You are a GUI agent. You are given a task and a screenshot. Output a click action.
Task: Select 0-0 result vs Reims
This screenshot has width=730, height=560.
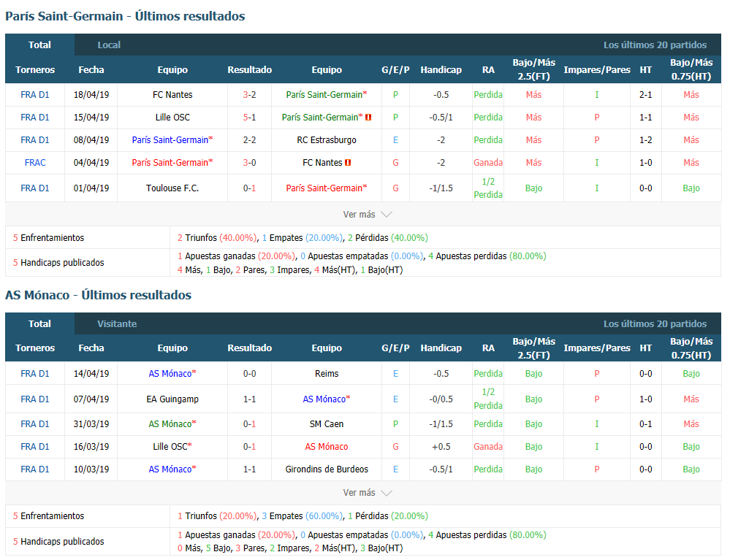[x=249, y=374]
